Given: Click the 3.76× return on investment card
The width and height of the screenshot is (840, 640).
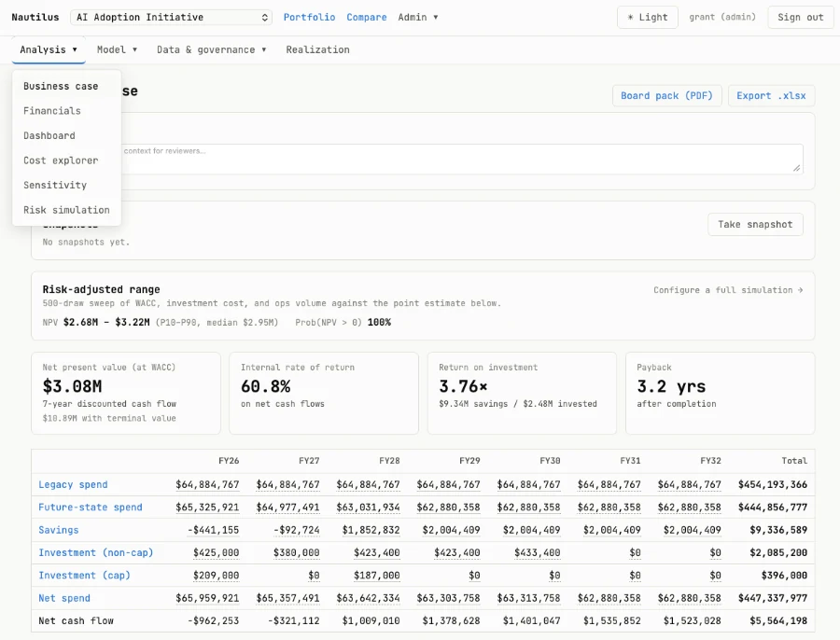Looking at the screenshot, I should [522, 393].
